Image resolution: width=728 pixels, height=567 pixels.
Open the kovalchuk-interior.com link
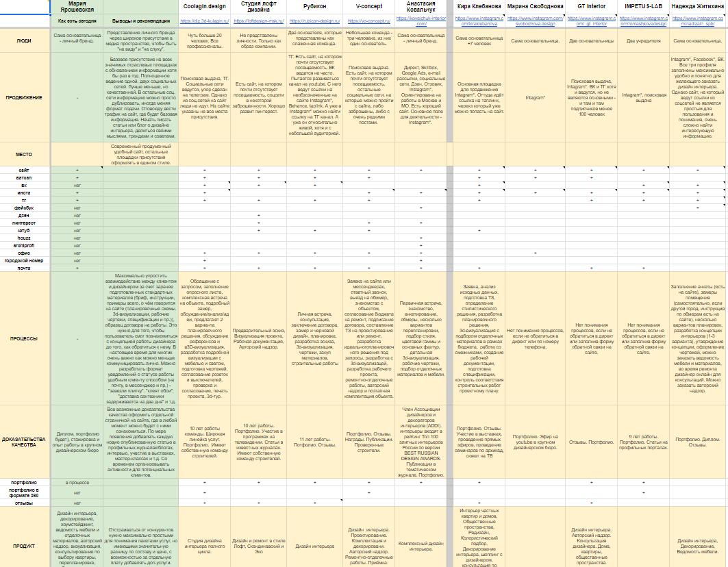click(421, 21)
